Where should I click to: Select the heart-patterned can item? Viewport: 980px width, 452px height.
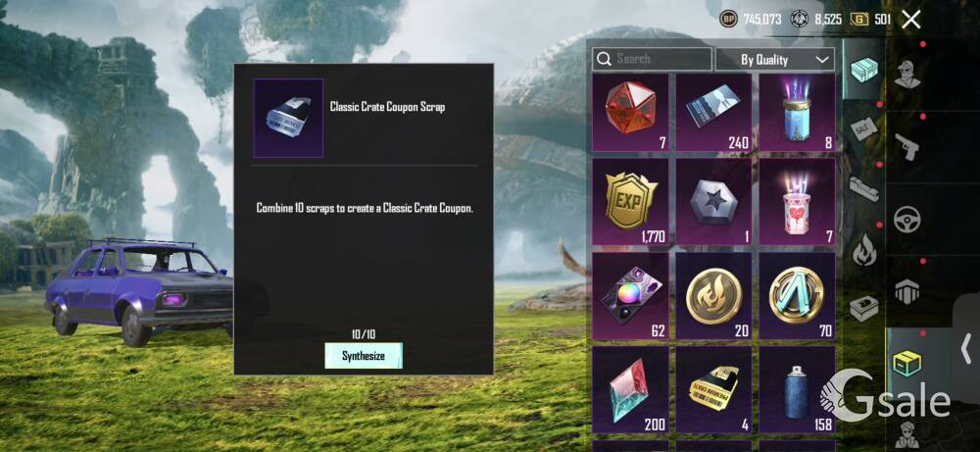(797, 201)
